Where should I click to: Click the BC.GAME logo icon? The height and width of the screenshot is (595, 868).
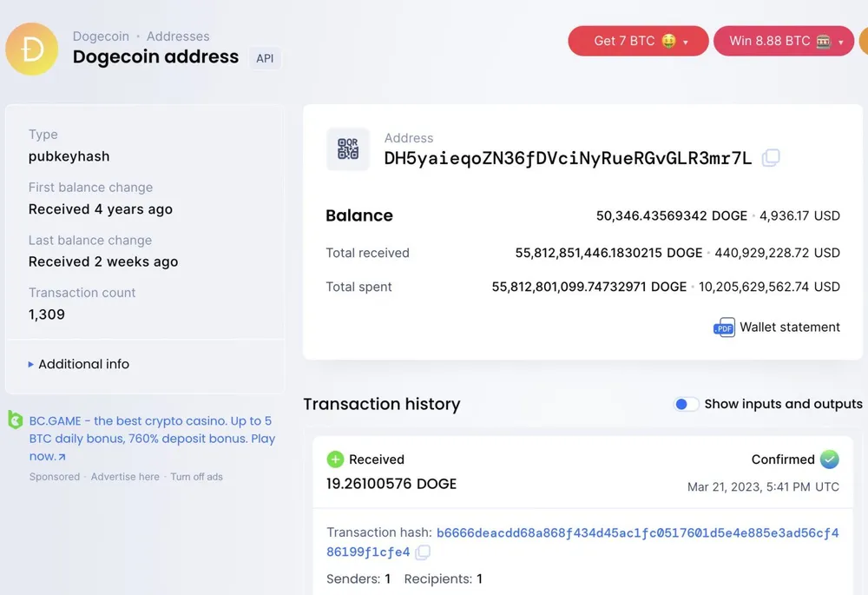[x=15, y=421]
